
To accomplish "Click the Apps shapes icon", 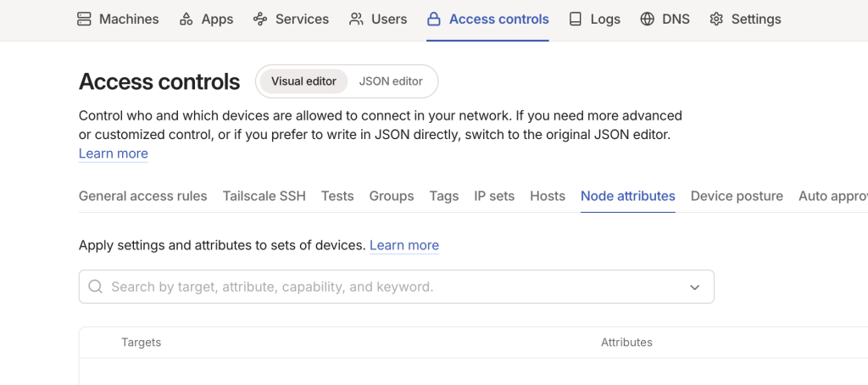I will coord(186,19).
